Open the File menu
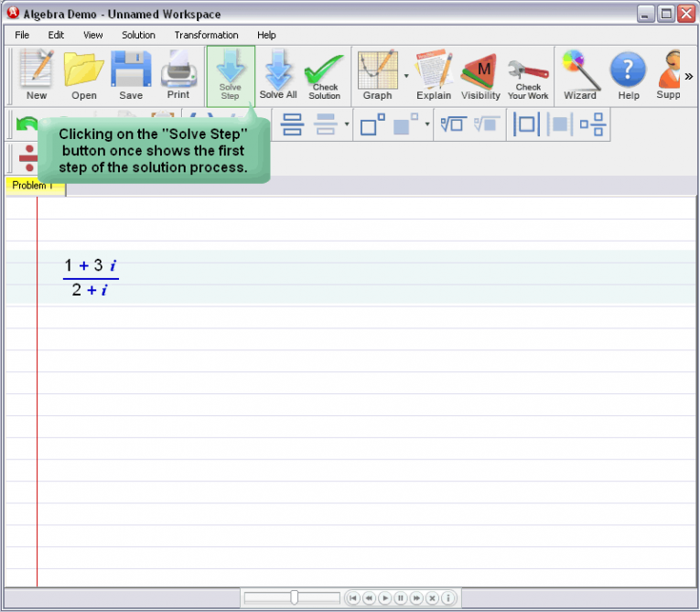700x612 pixels. coord(22,35)
